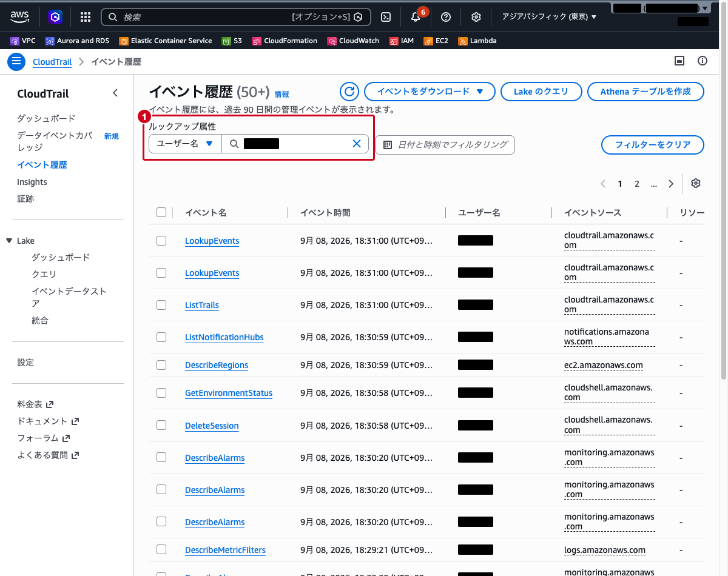The image size is (728, 576).
Task: Click the 情報 info link by title
Action: click(x=281, y=95)
